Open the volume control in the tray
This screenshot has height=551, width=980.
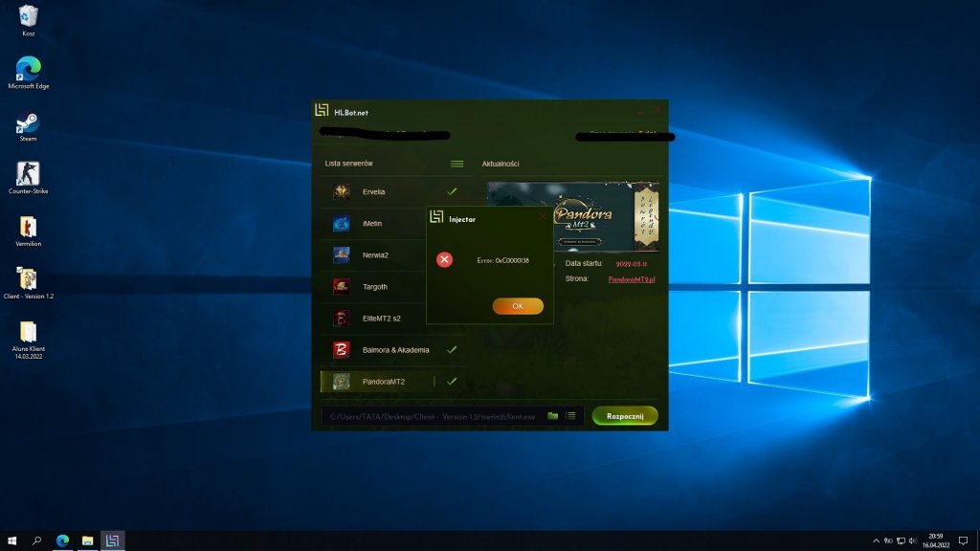click(912, 541)
